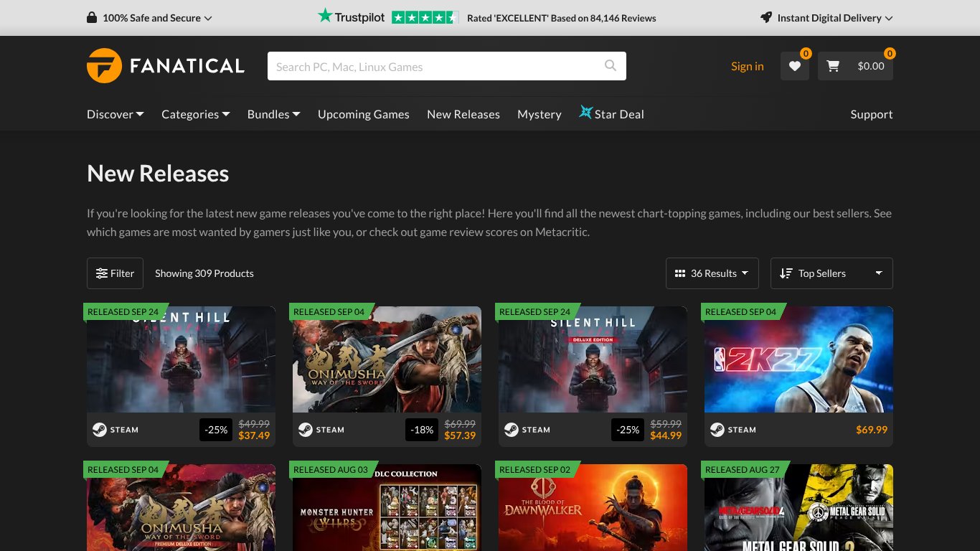Click the search magnifier icon
The height and width of the screenshot is (551, 980).
(611, 66)
